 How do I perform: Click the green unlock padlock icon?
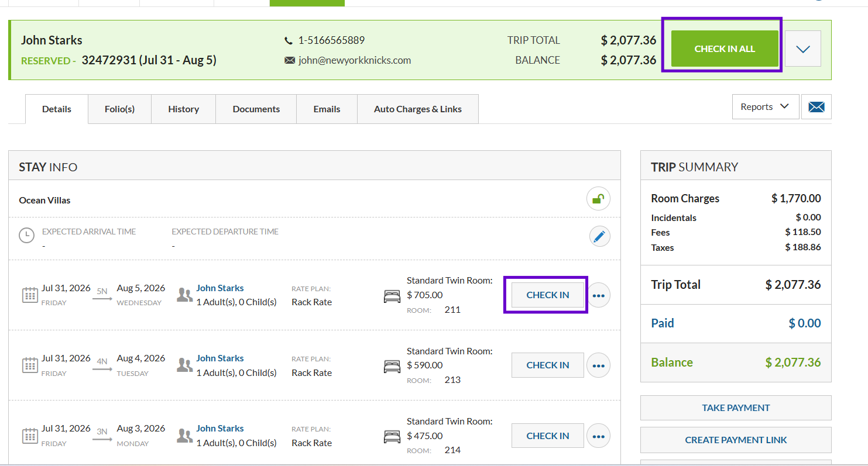pyautogui.click(x=598, y=199)
